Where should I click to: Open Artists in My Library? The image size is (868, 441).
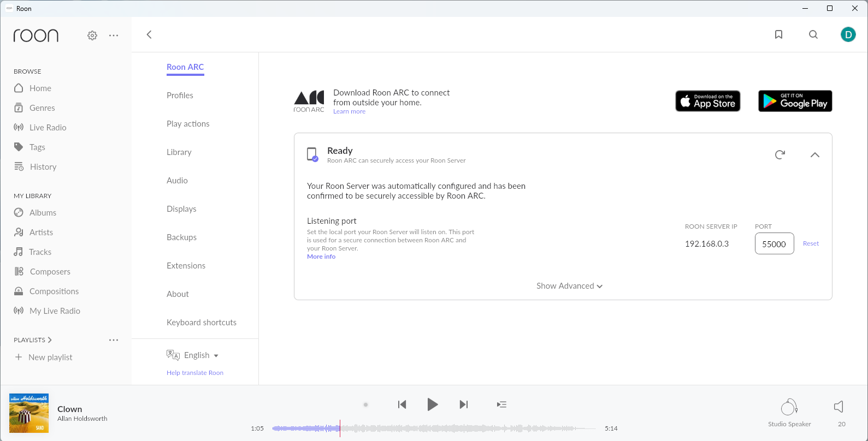(x=33, y=232)
